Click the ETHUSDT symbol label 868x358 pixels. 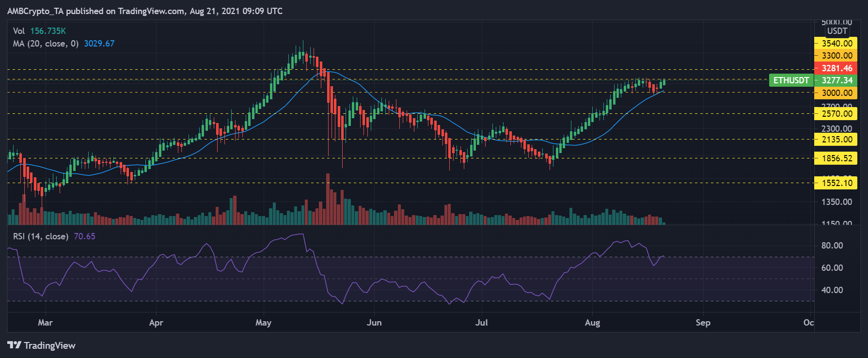coord(791,80)
